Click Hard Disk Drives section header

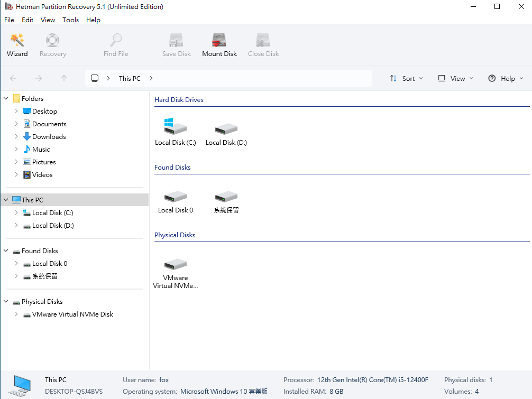pos(179,100)
